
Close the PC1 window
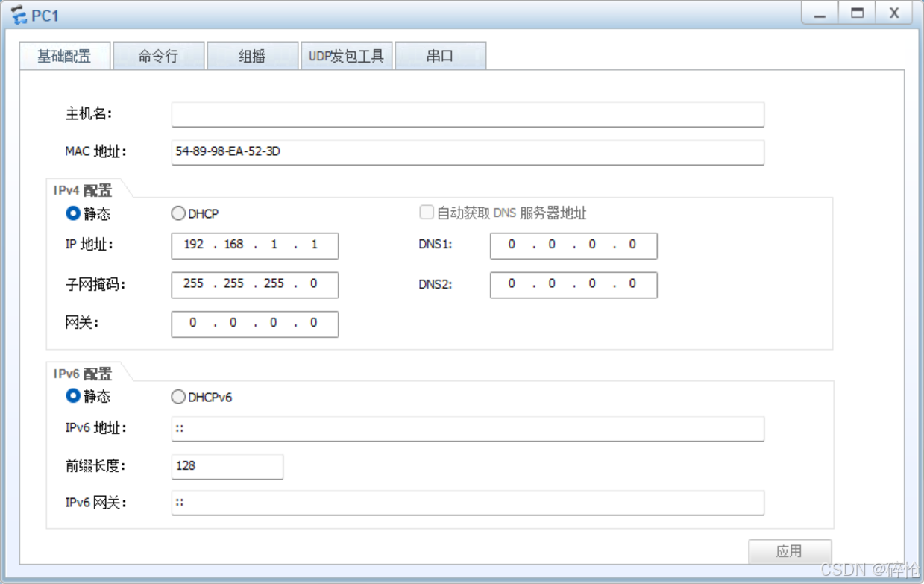click(894, 13)
